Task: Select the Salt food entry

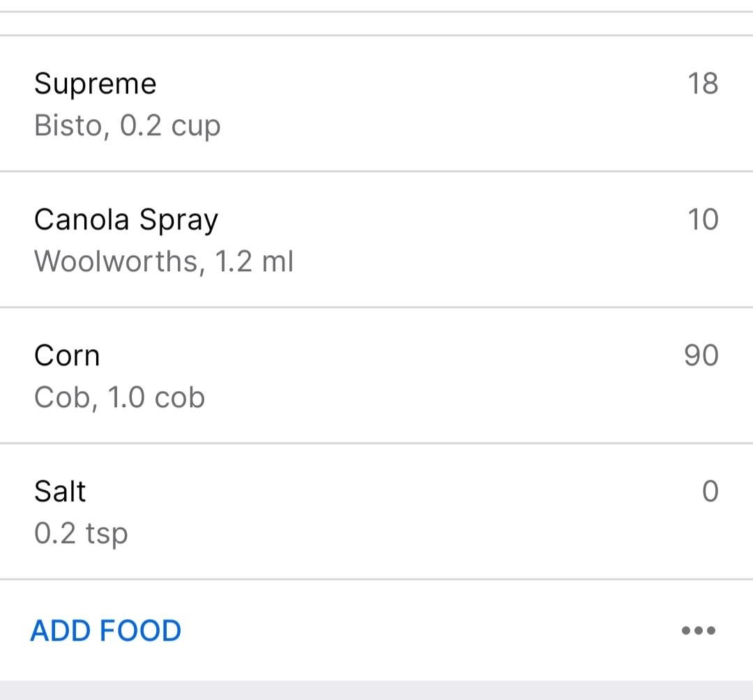Action: (376, 511)
